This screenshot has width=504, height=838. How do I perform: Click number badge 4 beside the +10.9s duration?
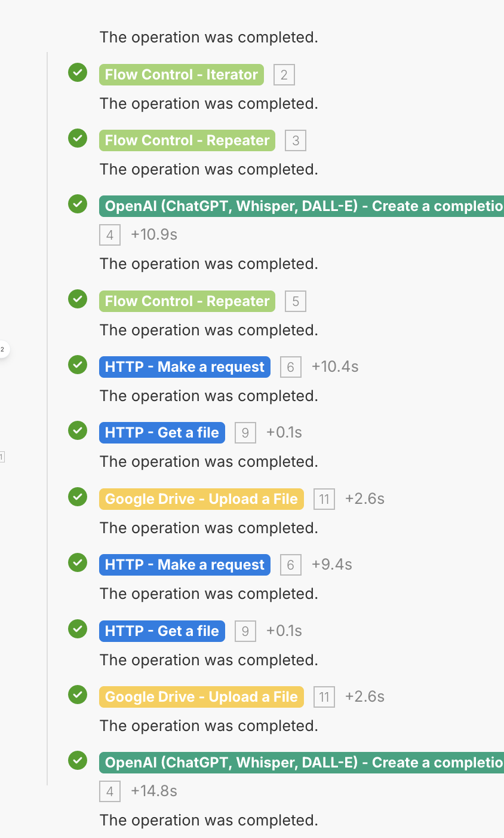[110, 235]
